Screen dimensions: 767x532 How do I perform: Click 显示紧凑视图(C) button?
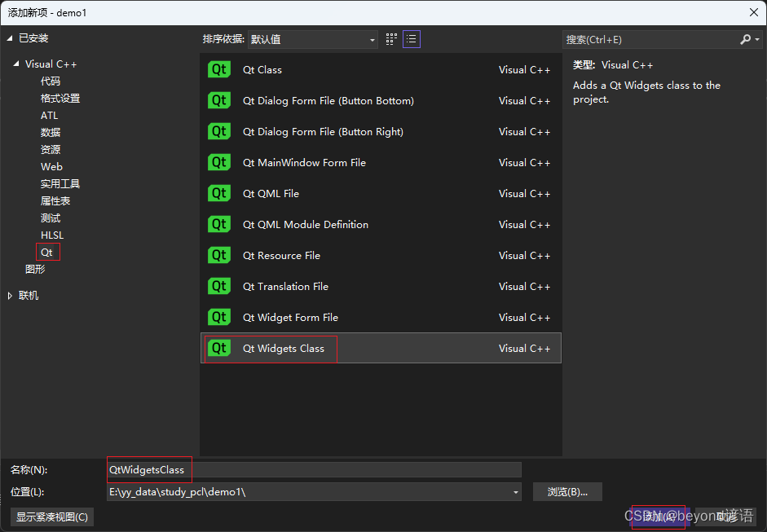[52, 517]
